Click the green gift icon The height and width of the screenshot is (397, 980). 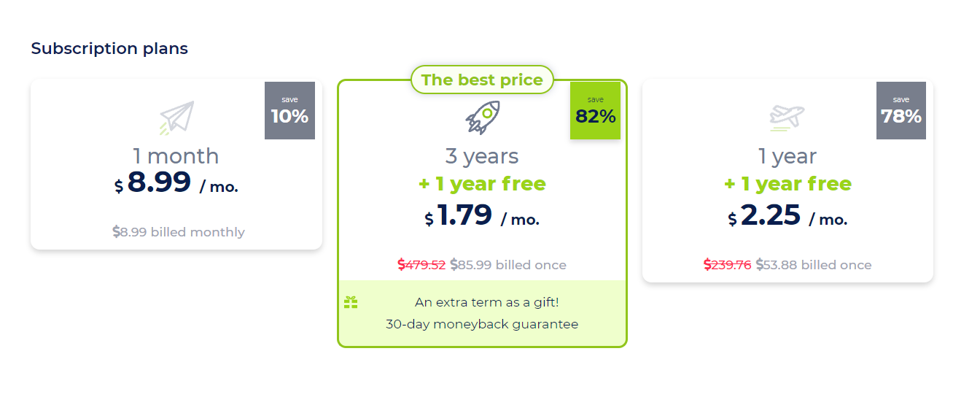point(351,302)
